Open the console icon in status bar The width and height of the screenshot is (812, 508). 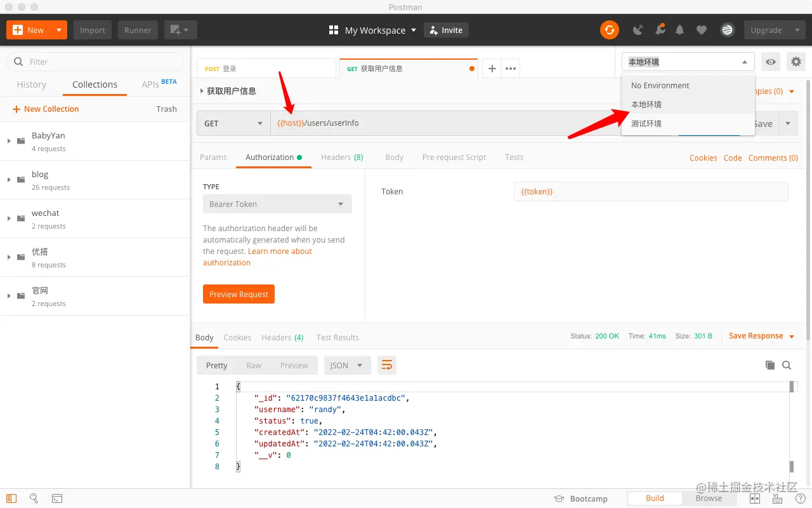[57, 498]
